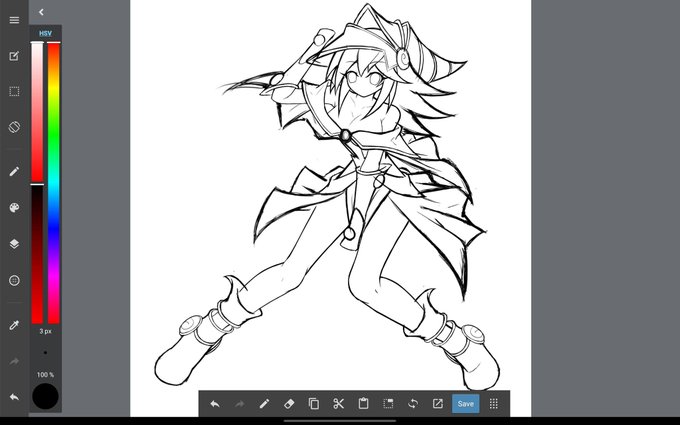The width and height of the screenshot is (680, 425).
Task: Click the clipboard paste icon
Action: coord(363,404)
